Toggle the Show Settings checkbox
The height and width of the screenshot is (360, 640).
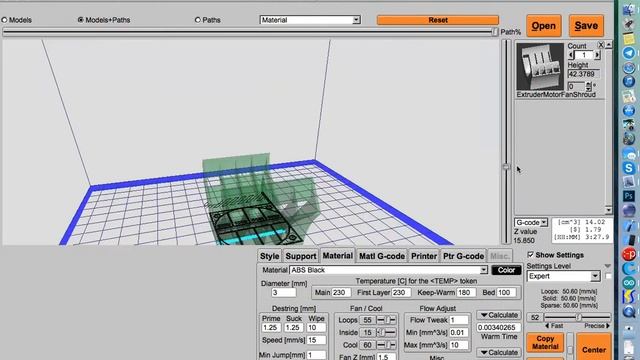(x=530, y=255)
